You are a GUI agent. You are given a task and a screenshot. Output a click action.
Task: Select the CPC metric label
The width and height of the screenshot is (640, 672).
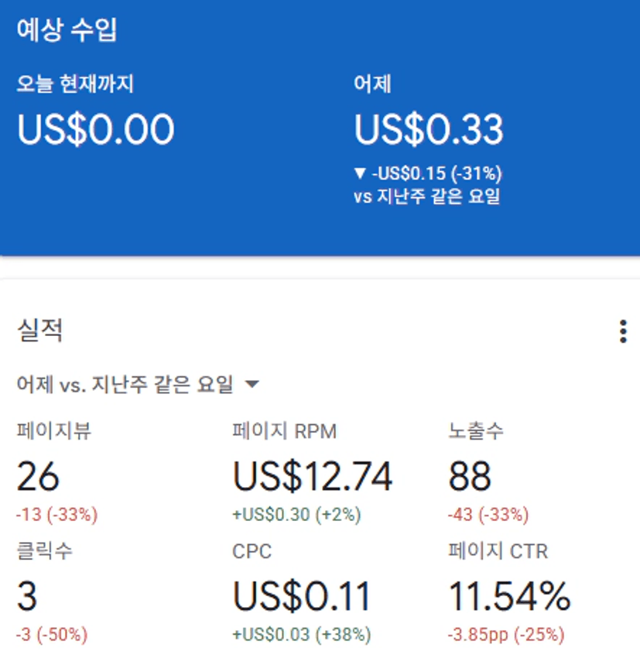[252, 551]
